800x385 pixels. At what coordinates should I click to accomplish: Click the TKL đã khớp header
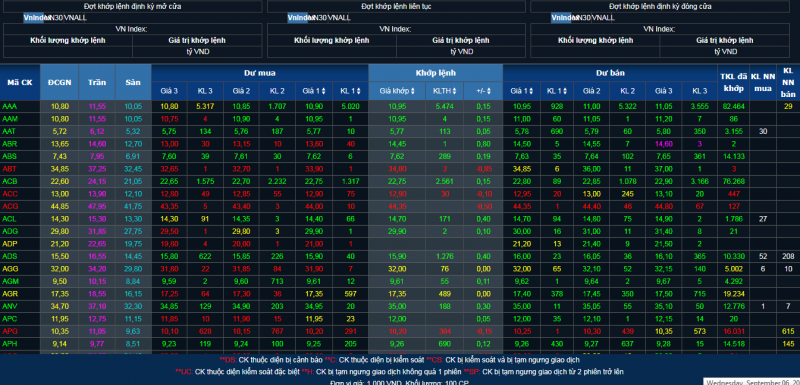[x=733, y=82]
